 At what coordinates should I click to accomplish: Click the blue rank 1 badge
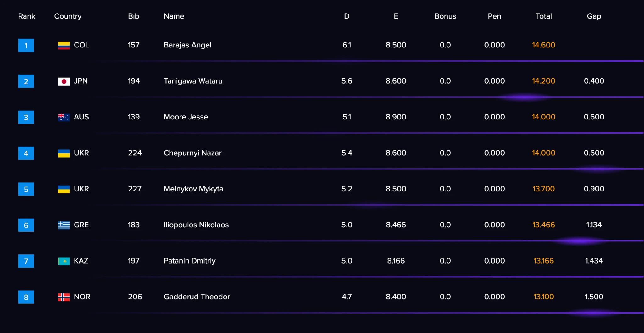coord(26,46)
